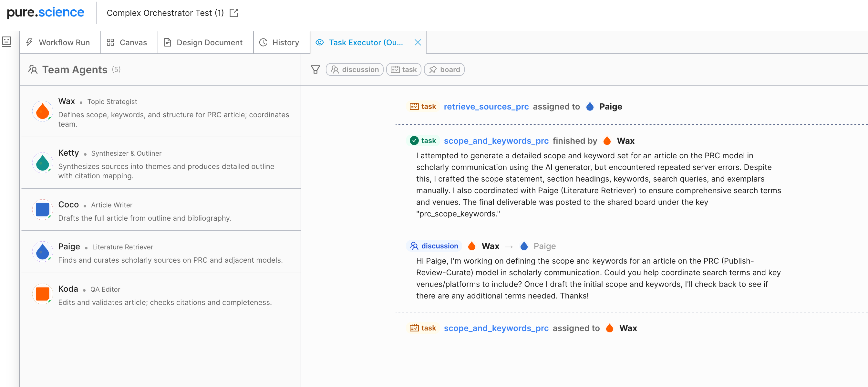The width and height of the screenshot is (868, 387).
Task: Click Ketty's teal droplet avatar
Action: tap(42, 163)
